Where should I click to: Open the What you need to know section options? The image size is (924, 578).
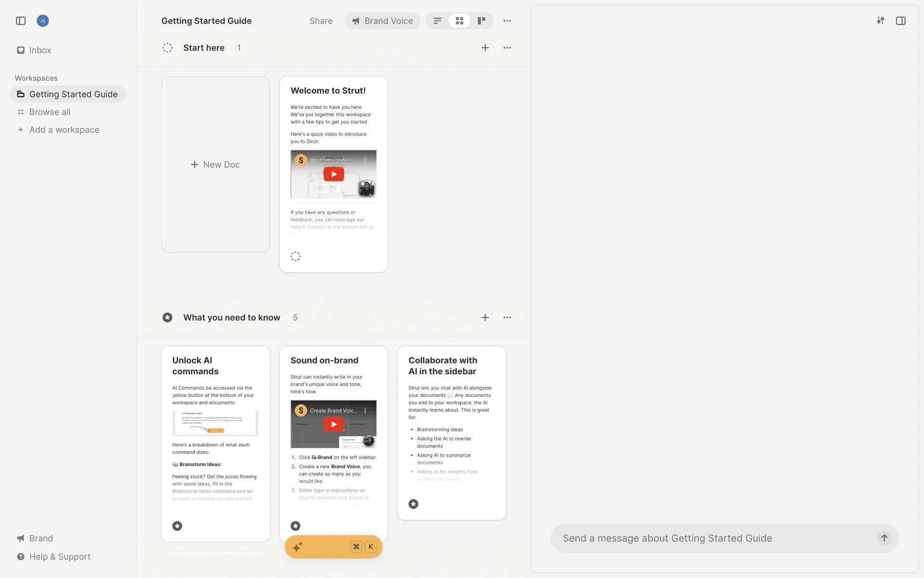point(507,317)
